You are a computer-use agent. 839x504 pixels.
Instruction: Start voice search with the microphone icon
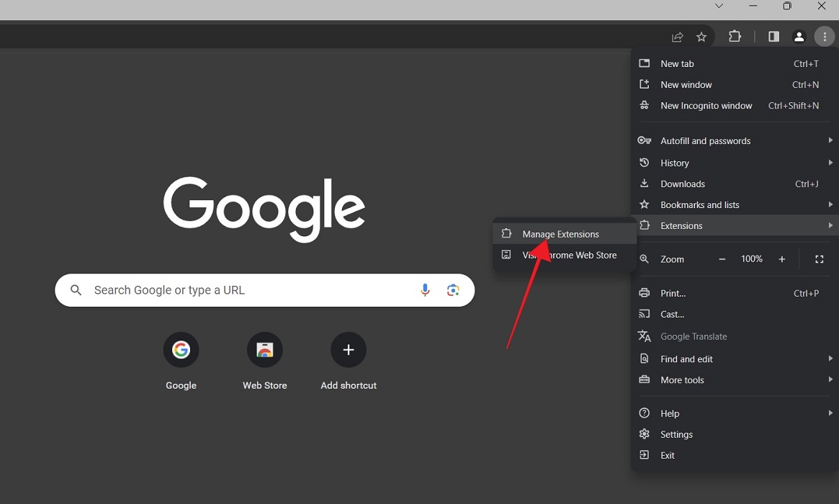pyautogui.click(x=425, y=289)
